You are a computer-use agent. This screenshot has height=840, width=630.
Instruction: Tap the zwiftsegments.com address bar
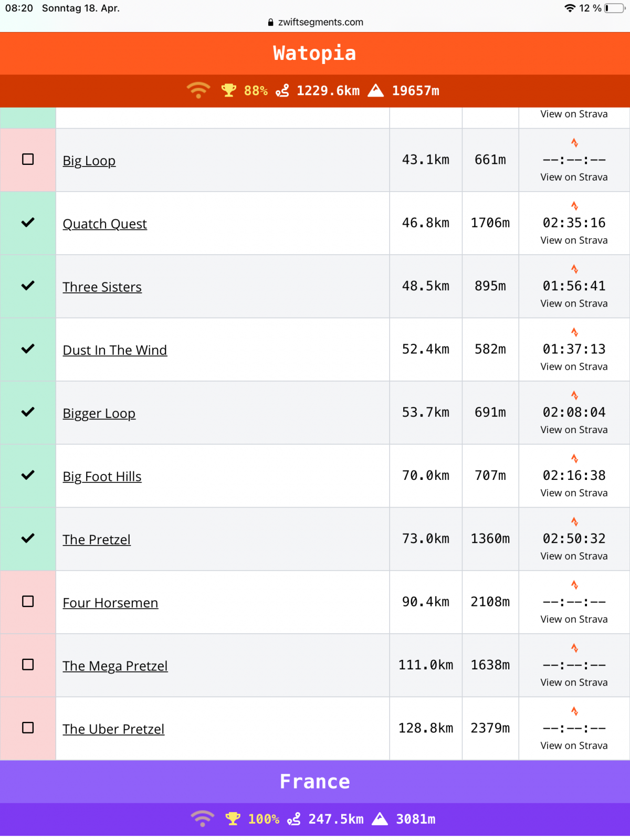point(315,22)
